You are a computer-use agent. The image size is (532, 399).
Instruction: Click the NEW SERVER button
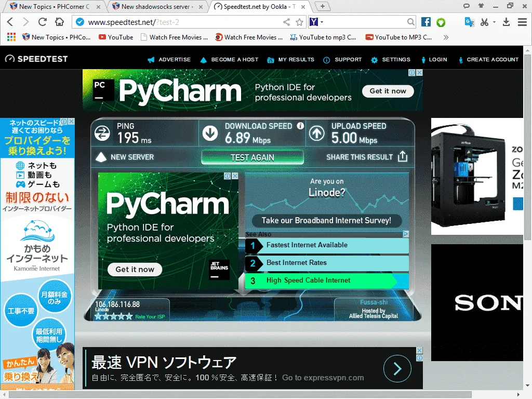tap(125, 157)
